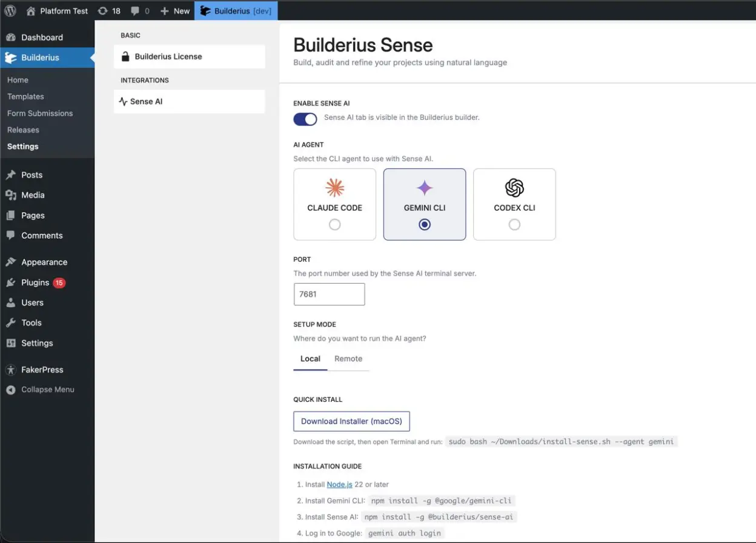The image size is (756, 543).
Task: Select the Claude Code radio button
Action: [x=334, y=224]
